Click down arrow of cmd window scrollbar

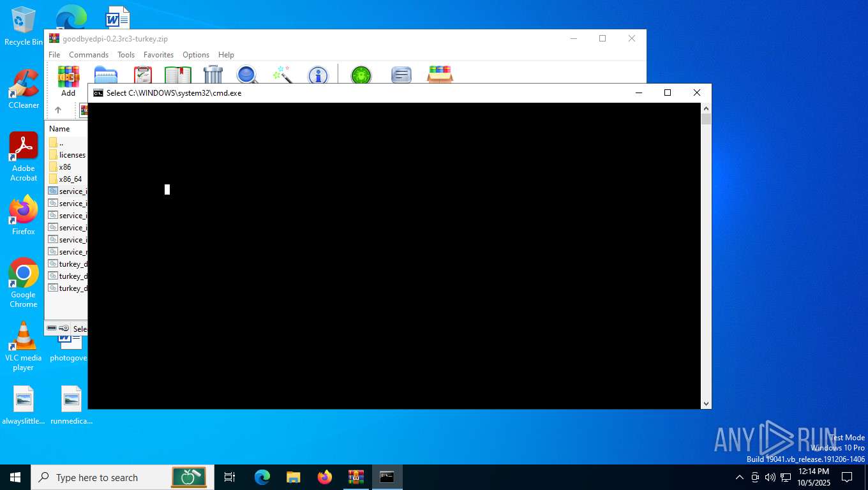706,404
